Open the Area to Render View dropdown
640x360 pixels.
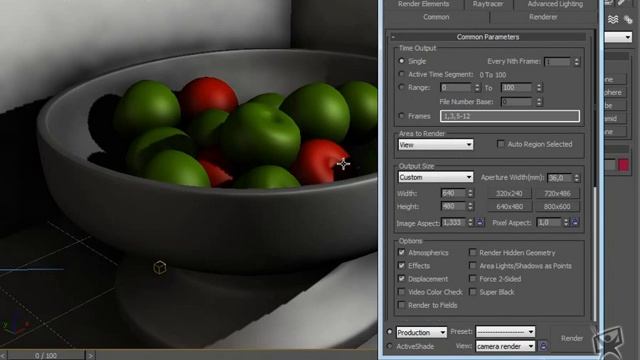436,144
